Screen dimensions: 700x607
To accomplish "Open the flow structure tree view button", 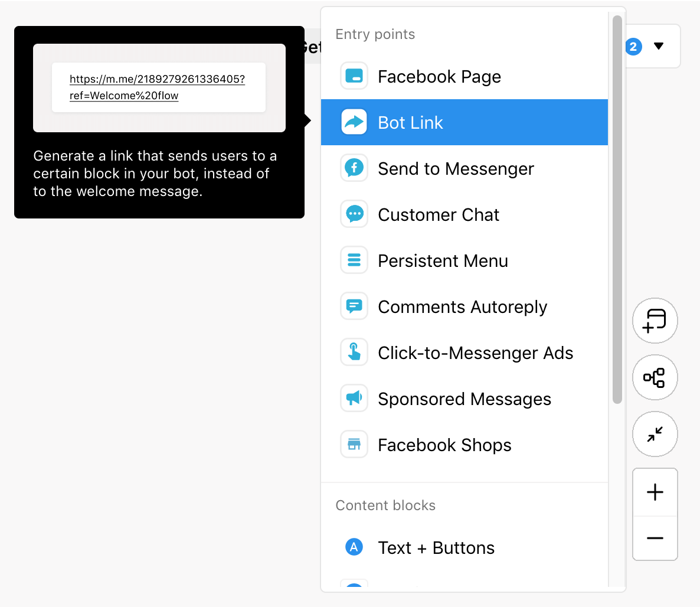I will coord(655,377).
